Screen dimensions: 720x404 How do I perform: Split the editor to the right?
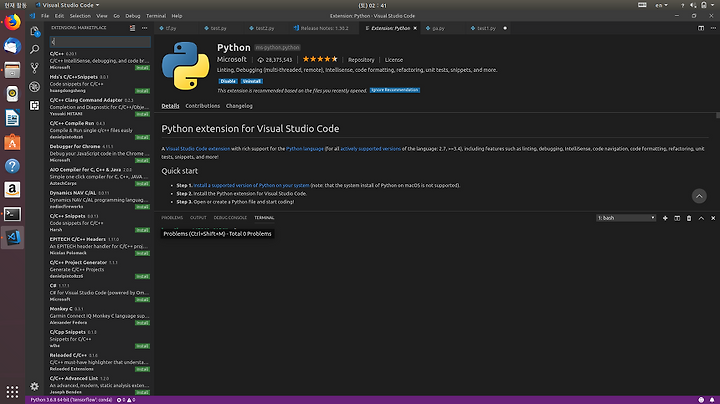701,28
